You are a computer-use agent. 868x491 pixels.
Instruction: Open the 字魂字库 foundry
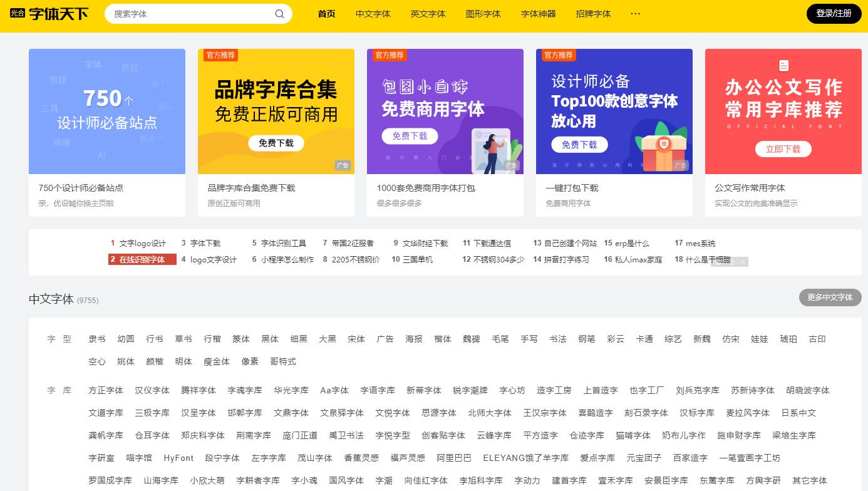click(x=245, y=390)
